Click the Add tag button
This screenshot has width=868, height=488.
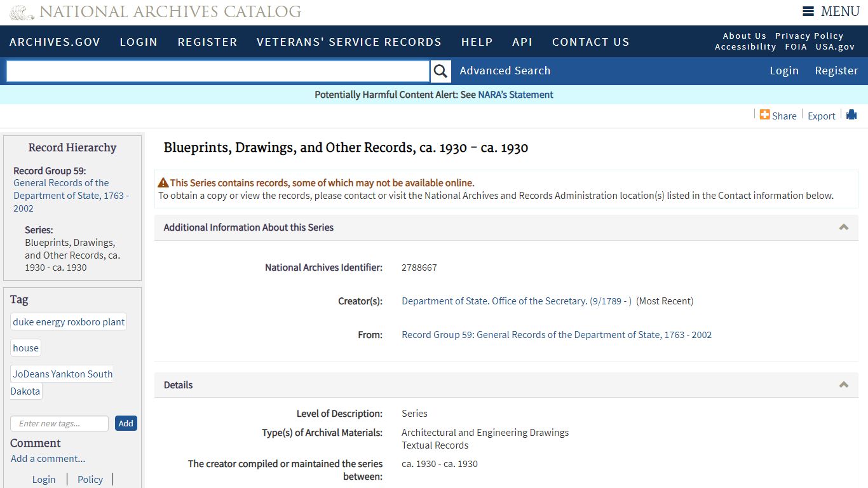126,424
